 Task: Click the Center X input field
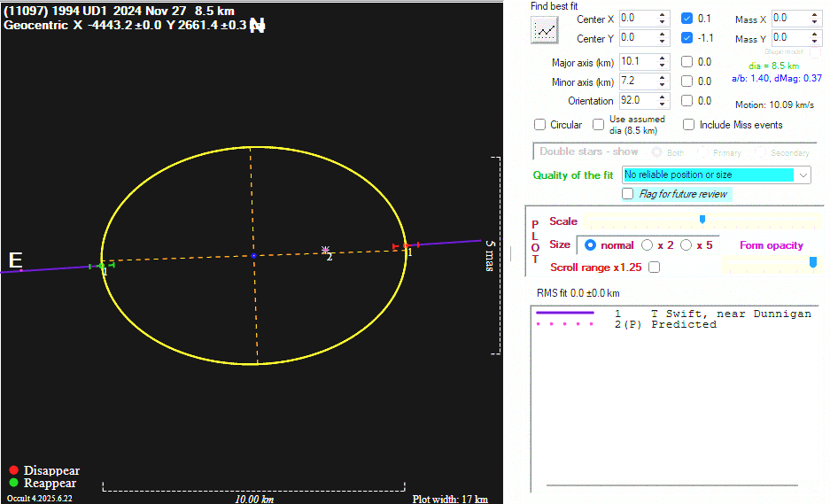638,19
